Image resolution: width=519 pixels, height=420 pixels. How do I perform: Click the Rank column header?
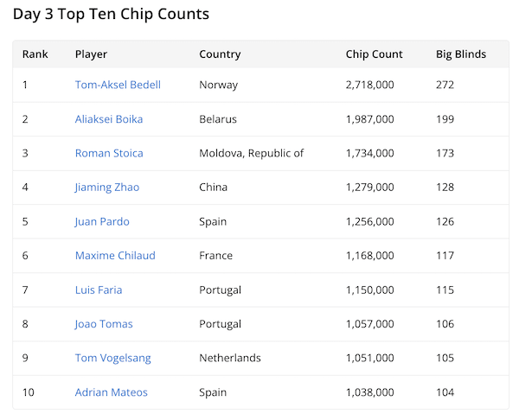point(35,54)
